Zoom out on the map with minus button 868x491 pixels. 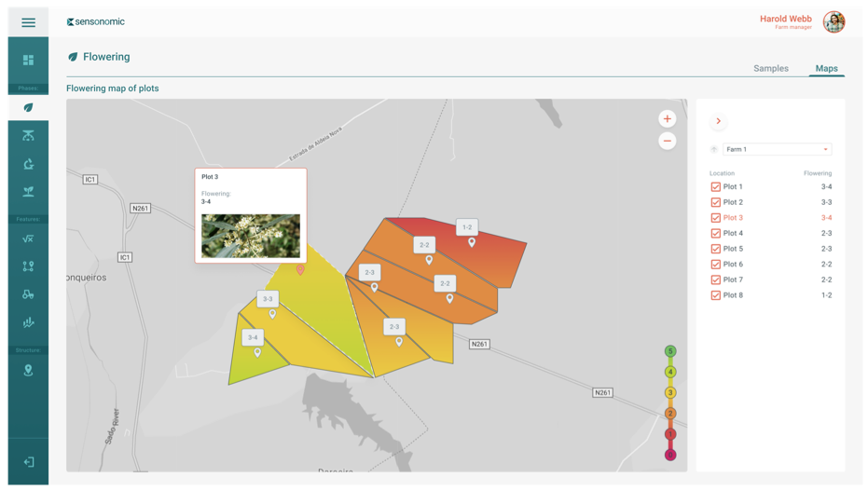tap(667, 141)
